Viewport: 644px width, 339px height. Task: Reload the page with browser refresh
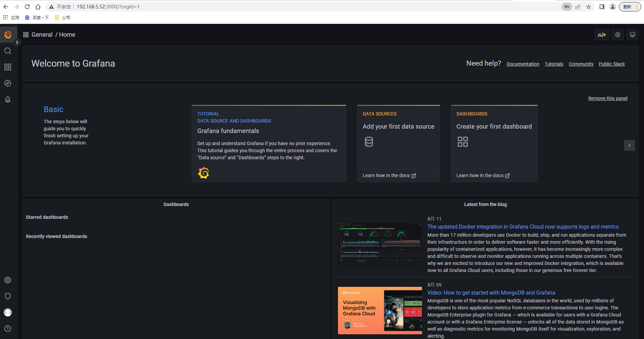27,7
